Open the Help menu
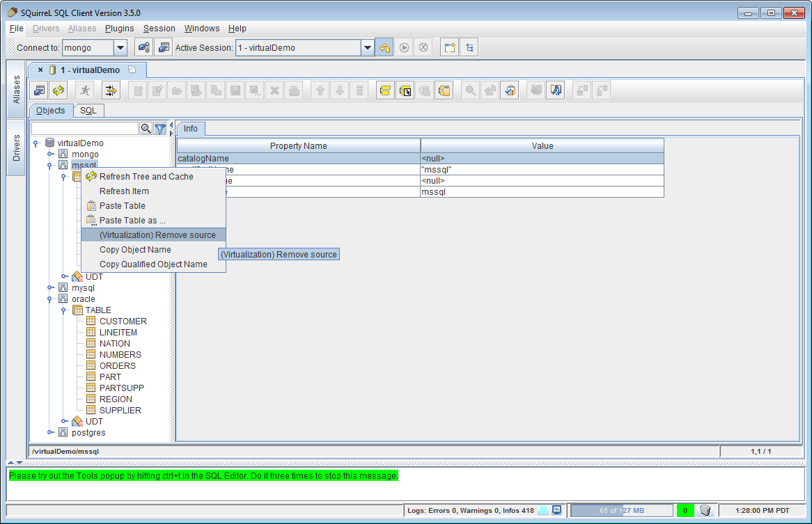 (x=237, y=29)
